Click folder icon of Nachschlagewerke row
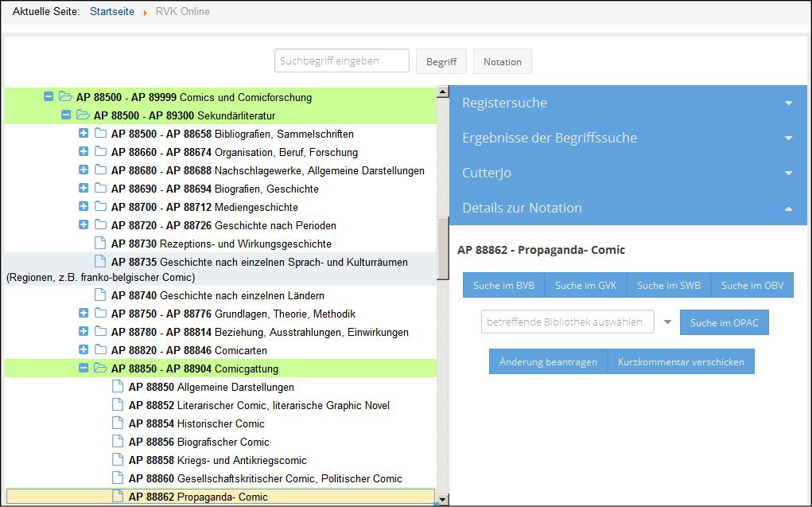The width and height of the screenshot is (812, 507). click(x=100, y=170)
